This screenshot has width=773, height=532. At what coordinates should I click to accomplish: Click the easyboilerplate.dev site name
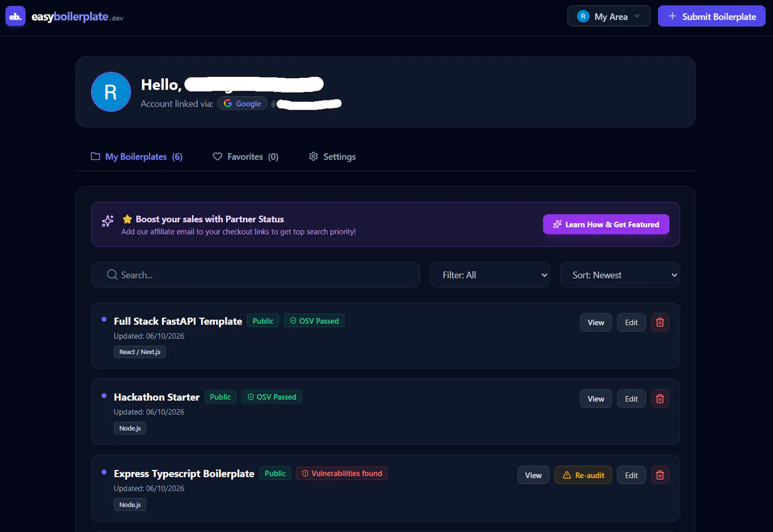click(x=77, y=17)
